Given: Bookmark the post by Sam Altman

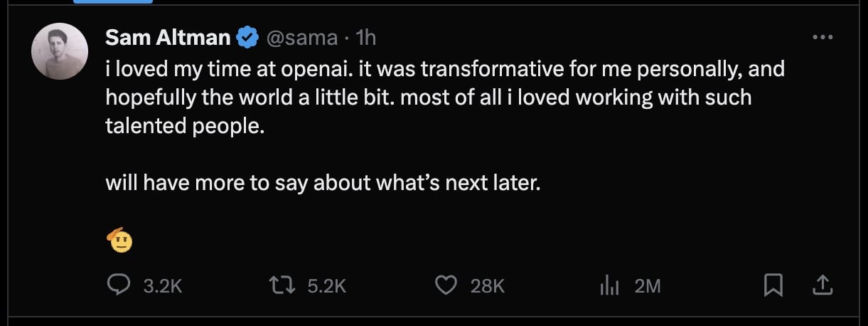Looking at the screenshot, I should tap(773, 285).
